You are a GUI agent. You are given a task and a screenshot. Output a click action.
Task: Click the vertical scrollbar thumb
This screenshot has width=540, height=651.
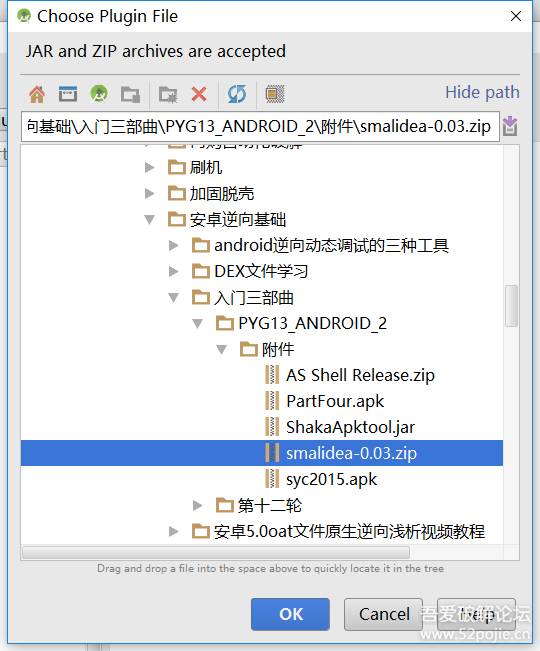tap(511, 306)
